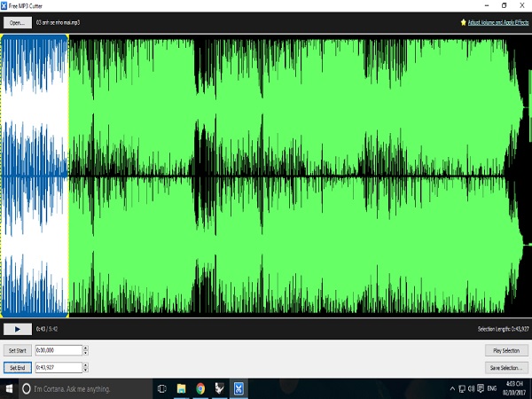Open the Windows Start menu
Viewport: 532px width, 399px height.
click(9, 389)
